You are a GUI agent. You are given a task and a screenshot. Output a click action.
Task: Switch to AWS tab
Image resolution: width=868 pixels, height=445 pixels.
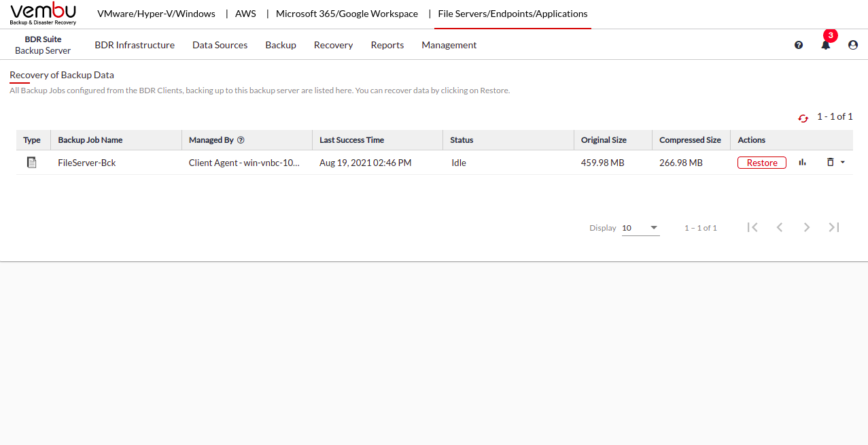coord(245,14)
